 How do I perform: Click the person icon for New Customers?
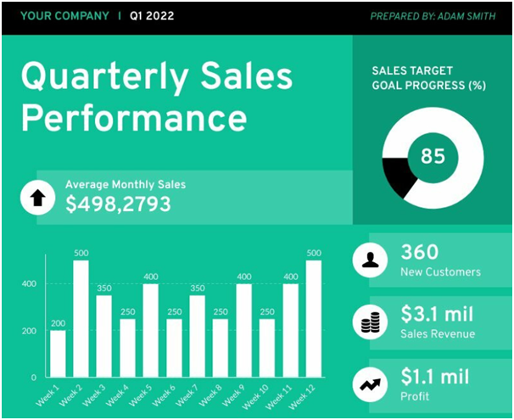point(370,260)
